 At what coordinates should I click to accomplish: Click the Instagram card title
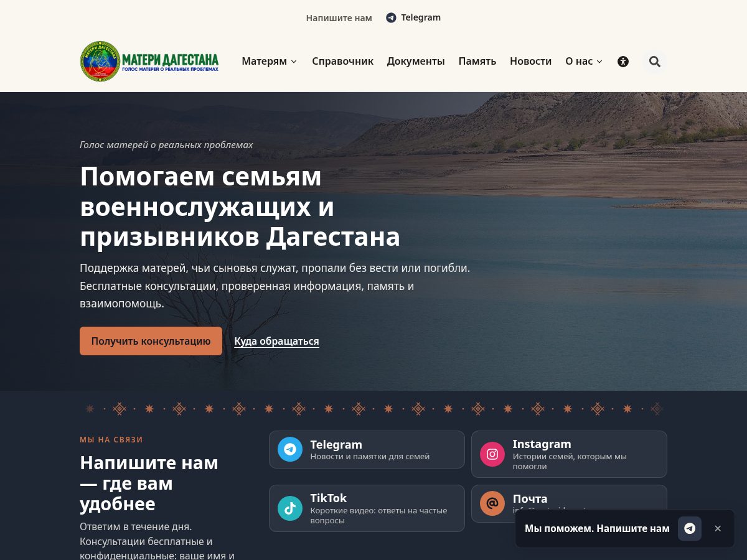click(x=542, y=444)
